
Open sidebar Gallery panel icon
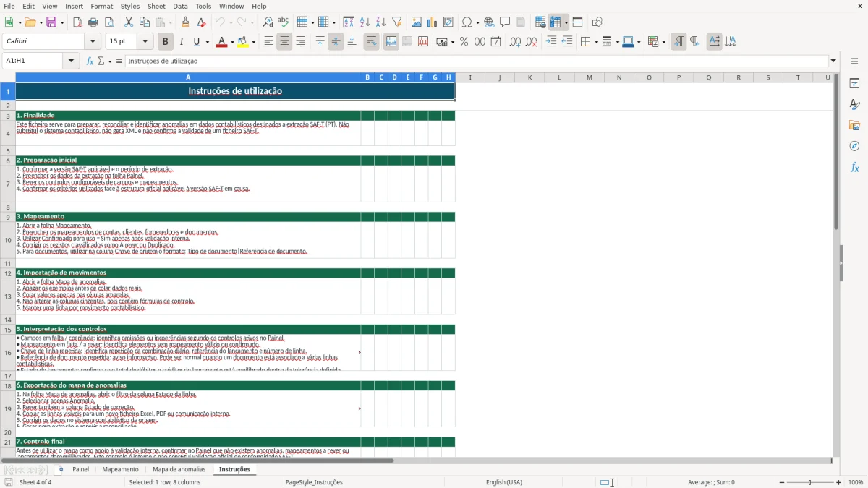point(854,125)
